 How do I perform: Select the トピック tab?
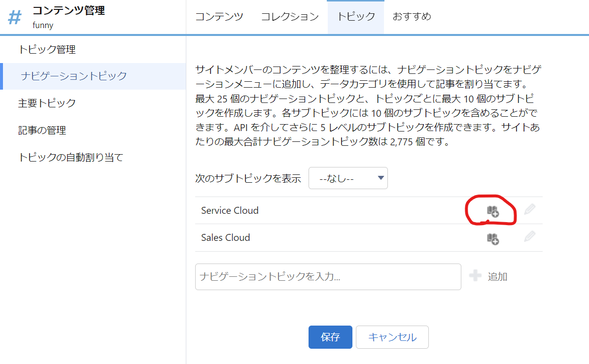click(356, 17)
